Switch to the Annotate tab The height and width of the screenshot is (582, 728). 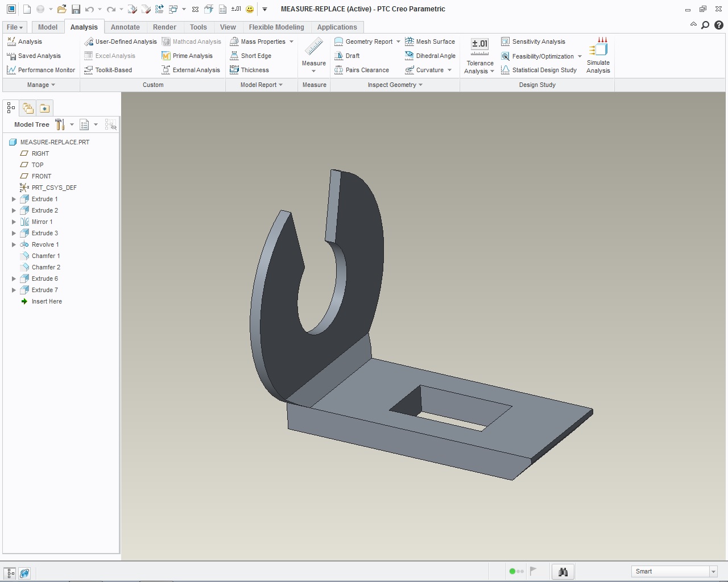(125, 27)
